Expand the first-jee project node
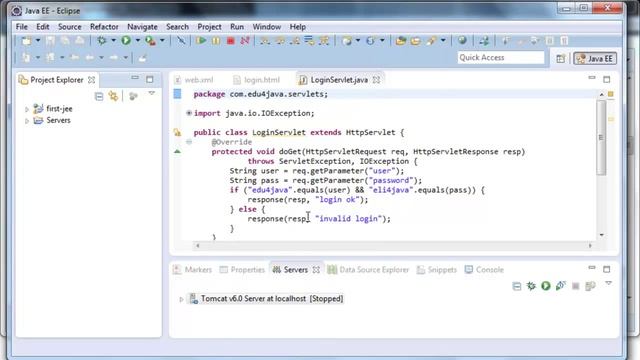The height and width of the screenshot is (360, 640). coord(27,109)
